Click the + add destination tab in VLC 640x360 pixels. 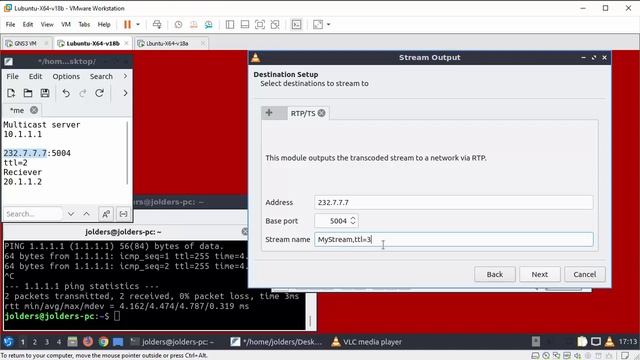(269, 113)
